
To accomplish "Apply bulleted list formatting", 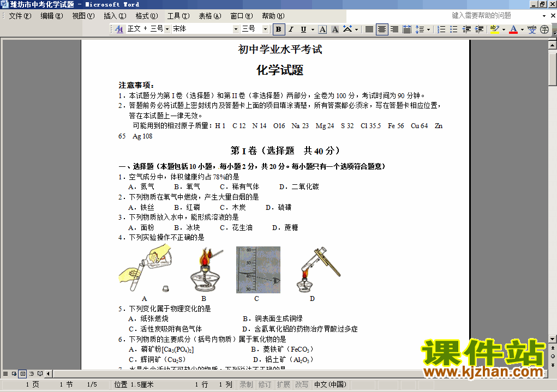I will [x=454, y=29].
